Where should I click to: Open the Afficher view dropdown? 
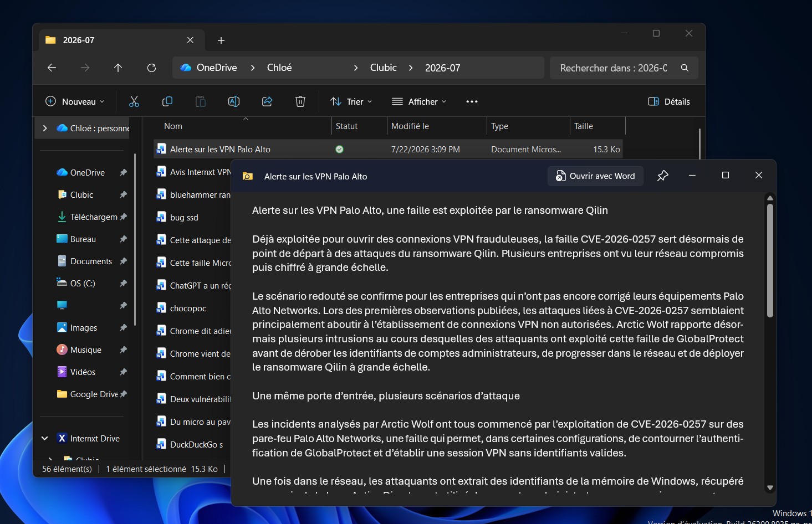tap(419, 101)
